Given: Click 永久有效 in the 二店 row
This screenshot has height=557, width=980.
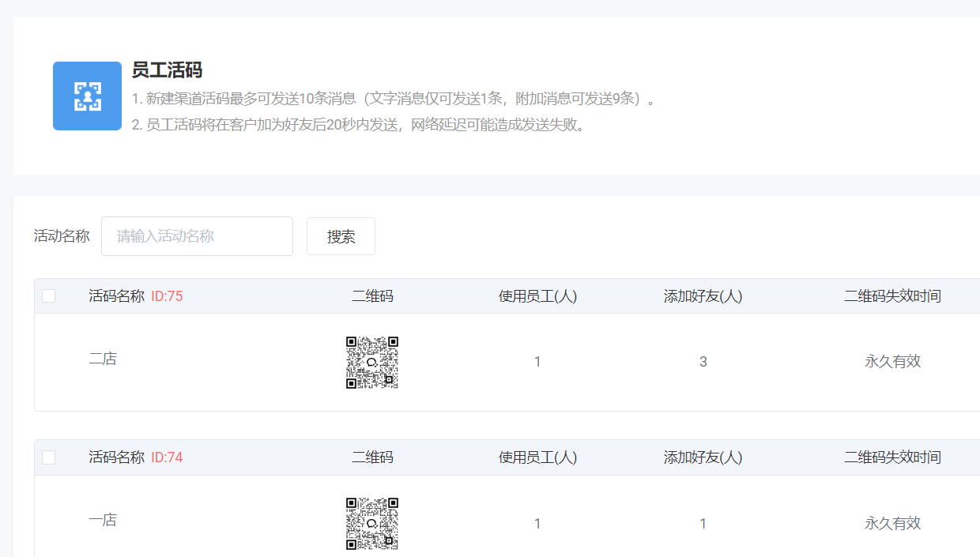Looking at the screenshot, I should point(892,362).
